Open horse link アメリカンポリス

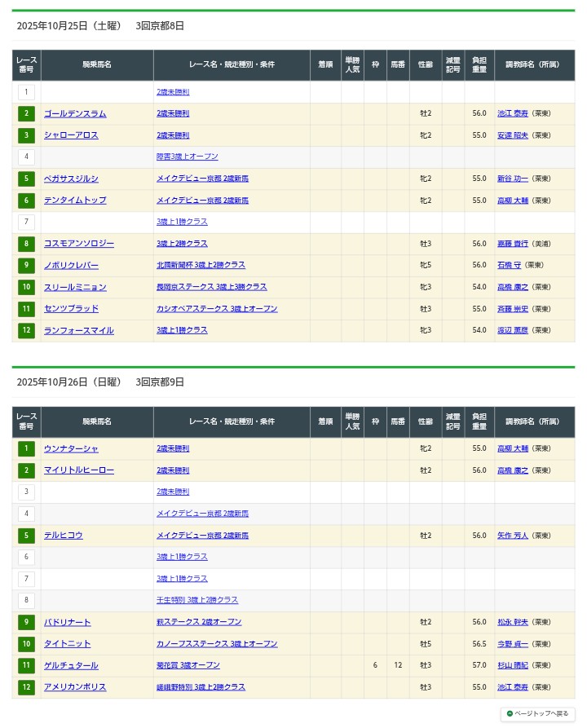pos(75,686)
